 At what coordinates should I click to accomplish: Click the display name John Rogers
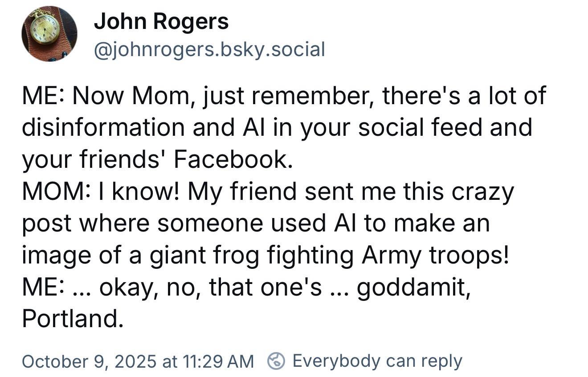coord(161,21)
